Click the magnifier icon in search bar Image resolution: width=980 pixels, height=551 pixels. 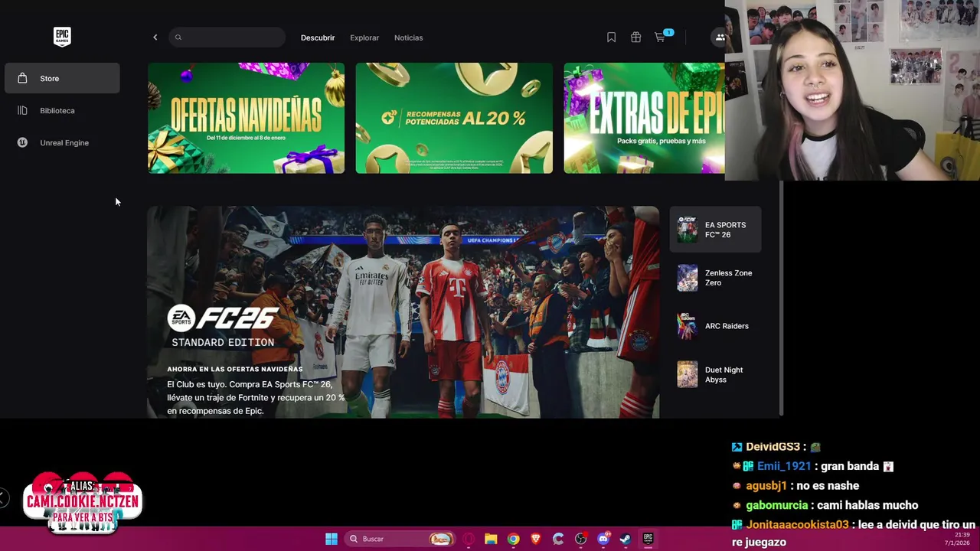[178, 37]
